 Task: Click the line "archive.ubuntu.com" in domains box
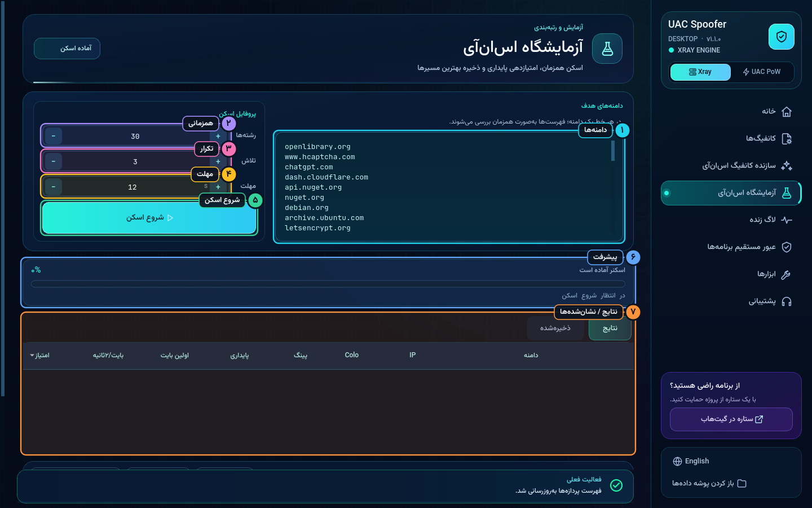[x=324, y=218]
